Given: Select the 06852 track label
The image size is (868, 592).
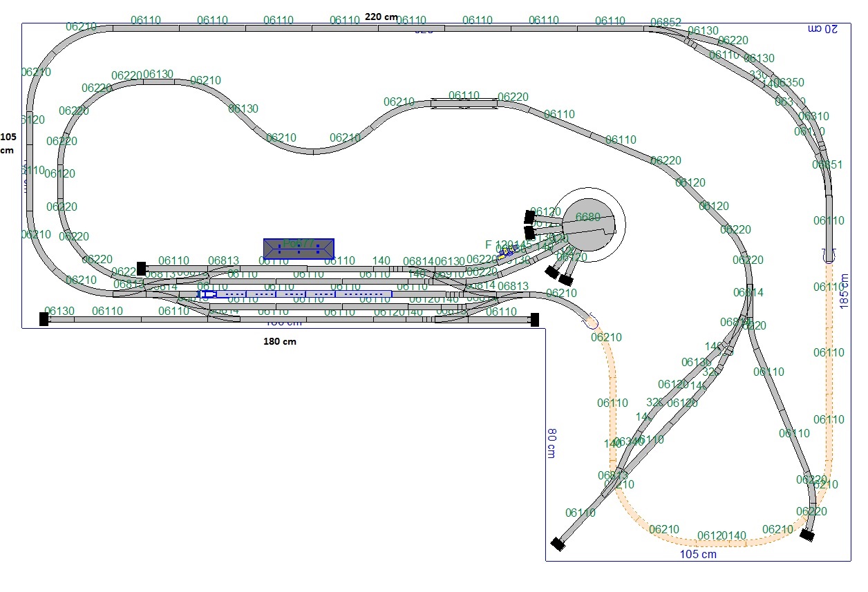Looking at the screenshot, I should tap(666, 22).
